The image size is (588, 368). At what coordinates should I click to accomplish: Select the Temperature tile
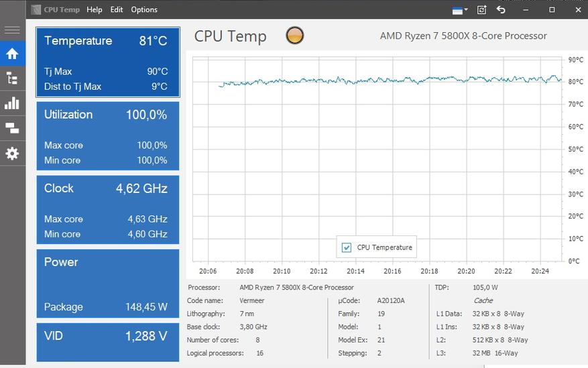(107, 62)
